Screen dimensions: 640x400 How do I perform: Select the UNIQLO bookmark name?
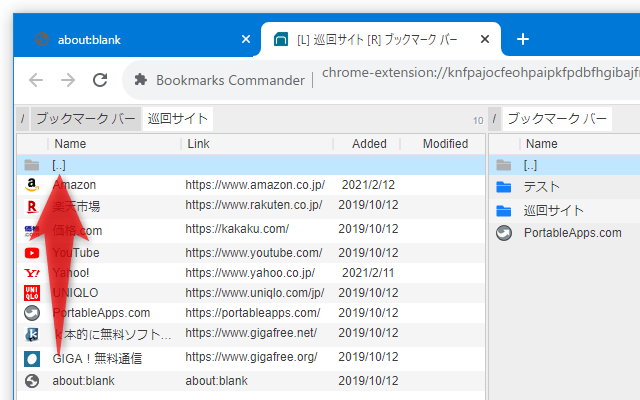pyautogui.click(x=76, y=293)
